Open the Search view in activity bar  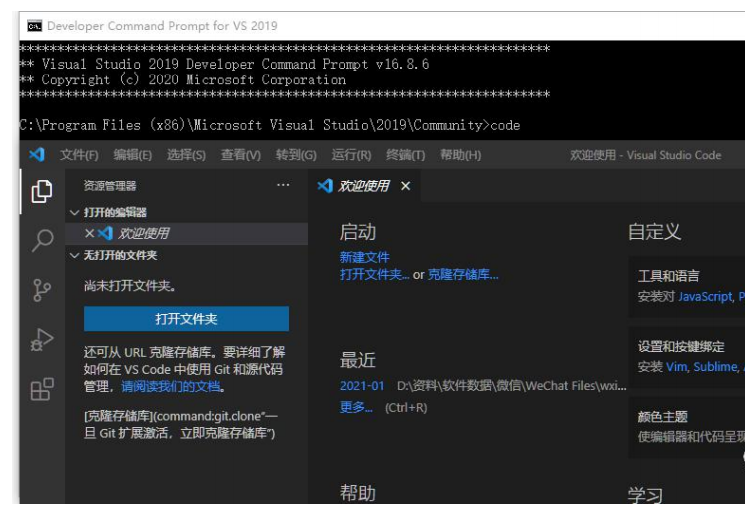coord(42,240)
